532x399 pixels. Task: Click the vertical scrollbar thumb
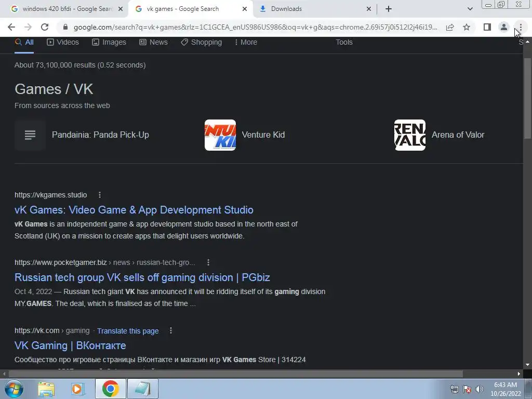[x=527, y=98]
